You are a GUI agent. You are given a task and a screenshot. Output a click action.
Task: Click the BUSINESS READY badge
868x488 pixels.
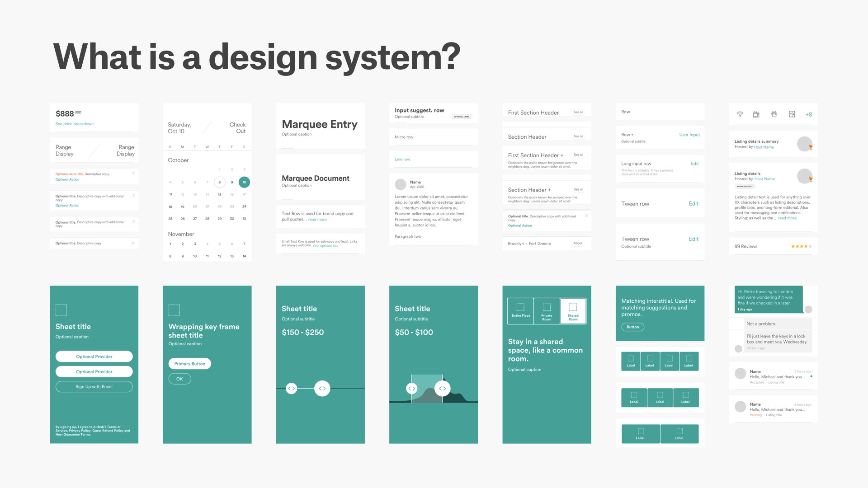[745, 186]
